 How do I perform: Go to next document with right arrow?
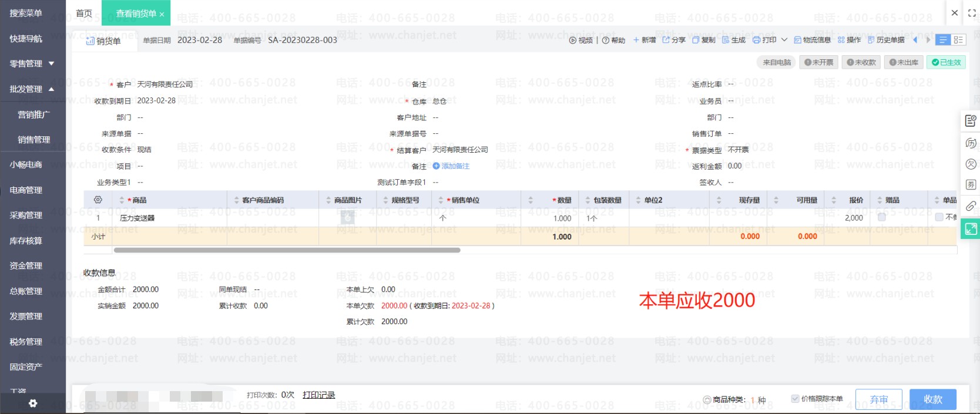(928, 40)
